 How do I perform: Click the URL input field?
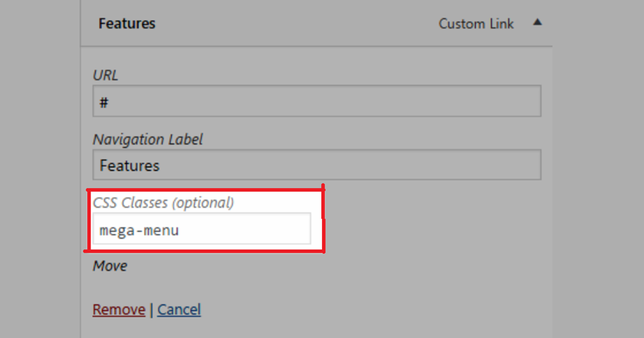[x=317, y=101]
